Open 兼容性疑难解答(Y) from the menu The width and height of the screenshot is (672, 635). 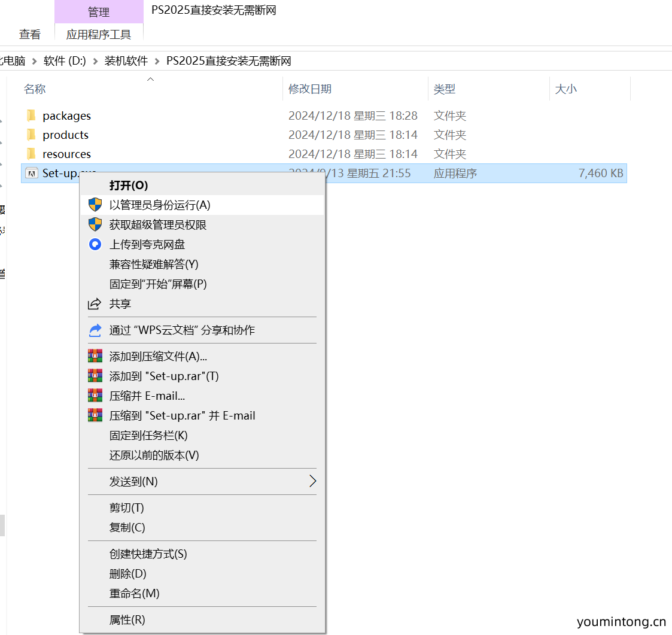click(202, 264)
